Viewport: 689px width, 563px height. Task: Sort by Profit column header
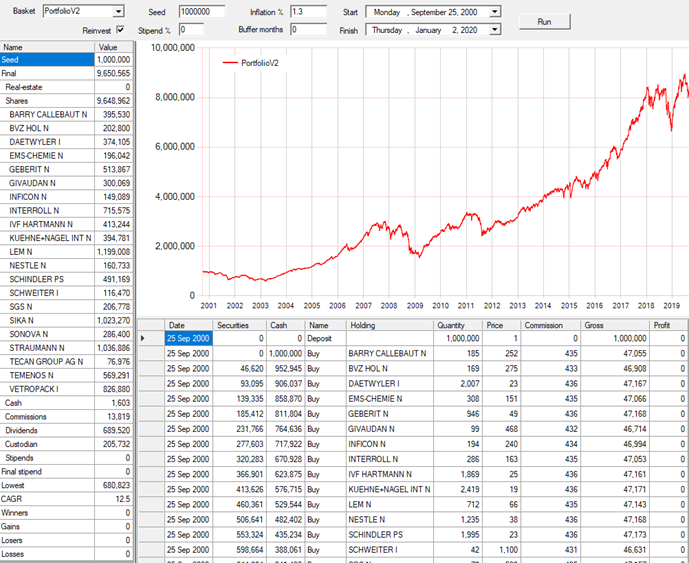coord(668,325)
